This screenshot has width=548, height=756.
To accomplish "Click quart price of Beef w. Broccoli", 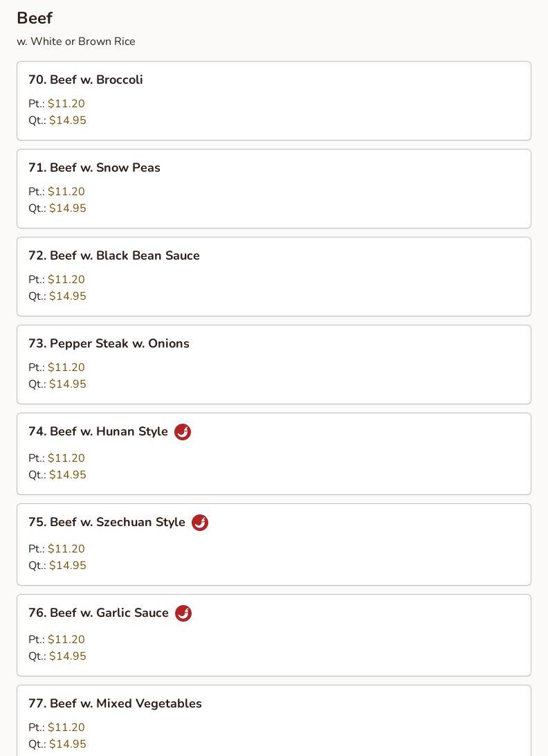I will point(68,120).
